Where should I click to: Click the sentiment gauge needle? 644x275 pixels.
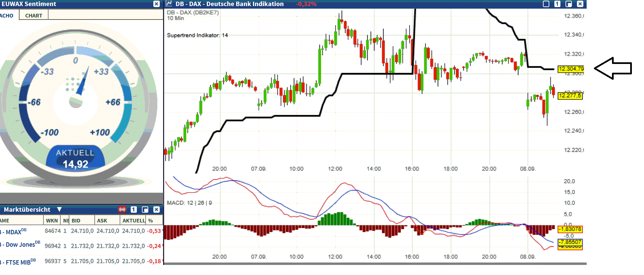coord(83,81)
